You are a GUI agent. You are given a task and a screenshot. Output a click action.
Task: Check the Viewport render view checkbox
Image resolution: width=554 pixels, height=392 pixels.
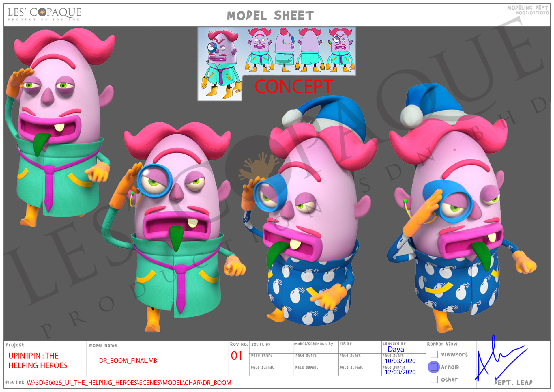434,354
